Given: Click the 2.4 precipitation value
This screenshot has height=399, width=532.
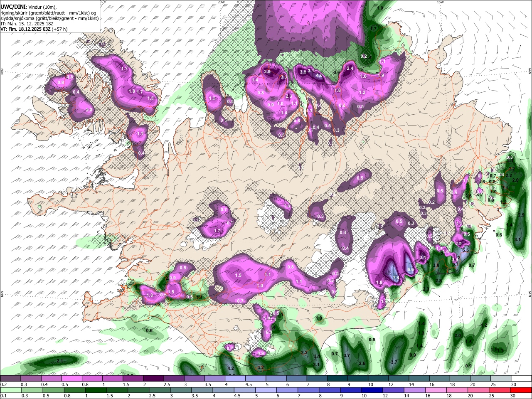Looking at the screenshot, I should click(350, 68).
